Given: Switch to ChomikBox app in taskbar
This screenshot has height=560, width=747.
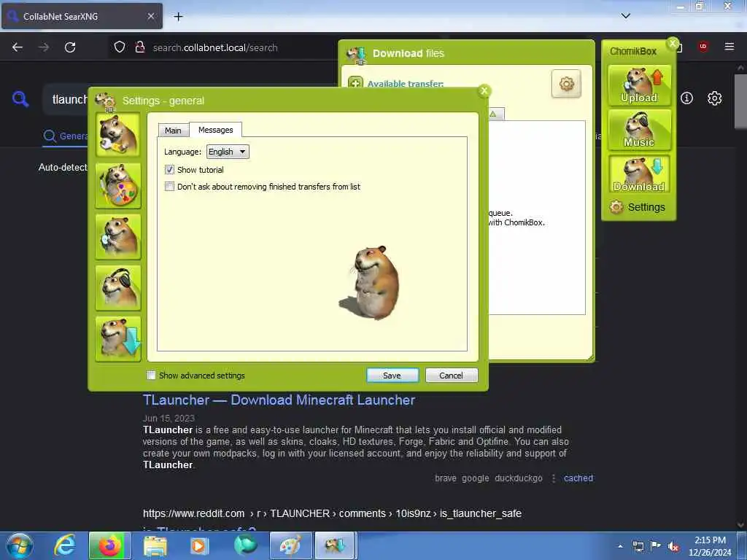Looking at the screenshot, I should 335,545.
